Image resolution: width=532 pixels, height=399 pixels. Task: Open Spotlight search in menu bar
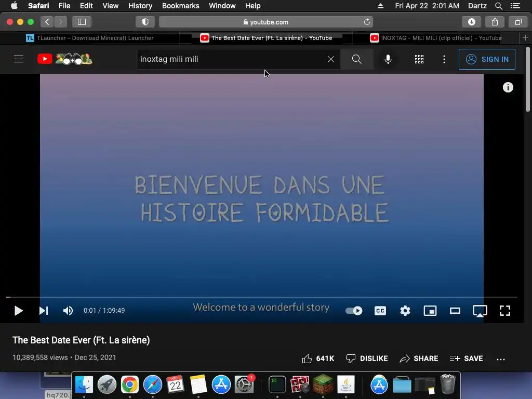[x=498, y=6]
